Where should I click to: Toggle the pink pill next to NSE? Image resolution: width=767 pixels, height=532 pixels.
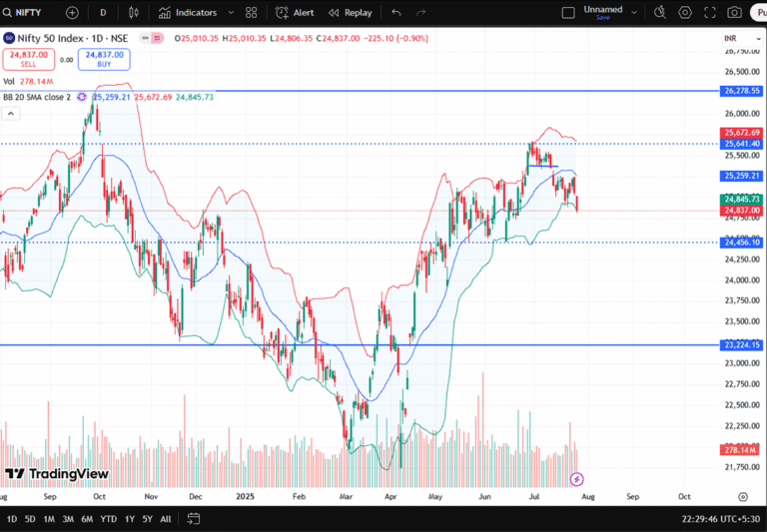tap(157, 38)
